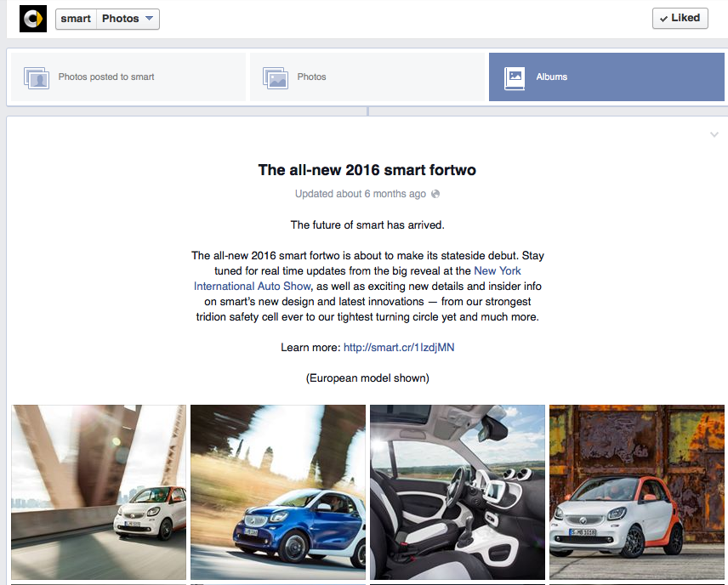Open the smart.cr/1IzdjMN link
The height and width of the screenshot is (585, 728).
pyautogui.click(x=399, y=347)
